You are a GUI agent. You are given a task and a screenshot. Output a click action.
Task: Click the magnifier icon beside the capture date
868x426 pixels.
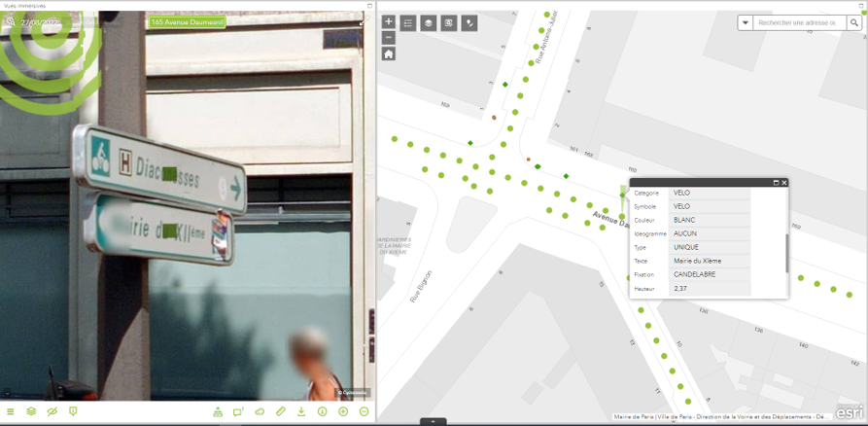tap(10, 22)
